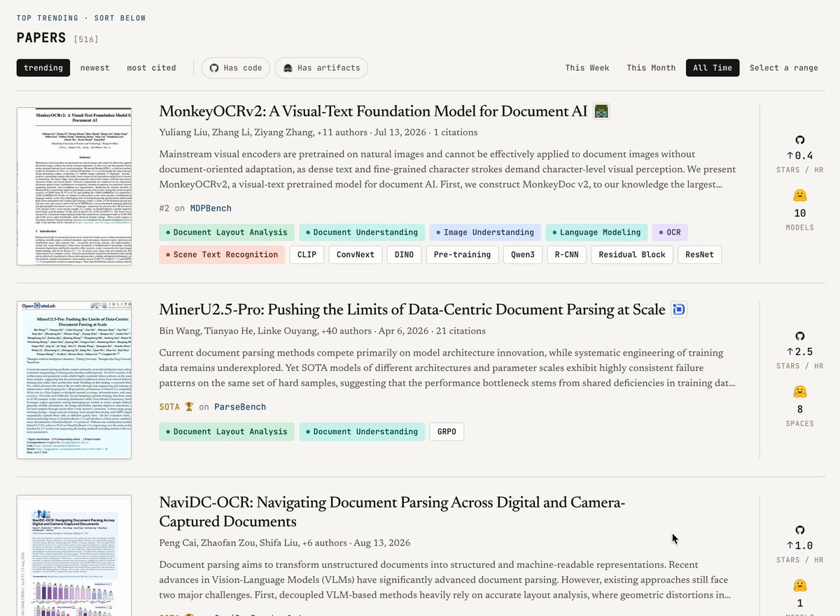Click the ConvNext method tag
The height and width of the screenshot is (616, 840).
coord(356,255)
